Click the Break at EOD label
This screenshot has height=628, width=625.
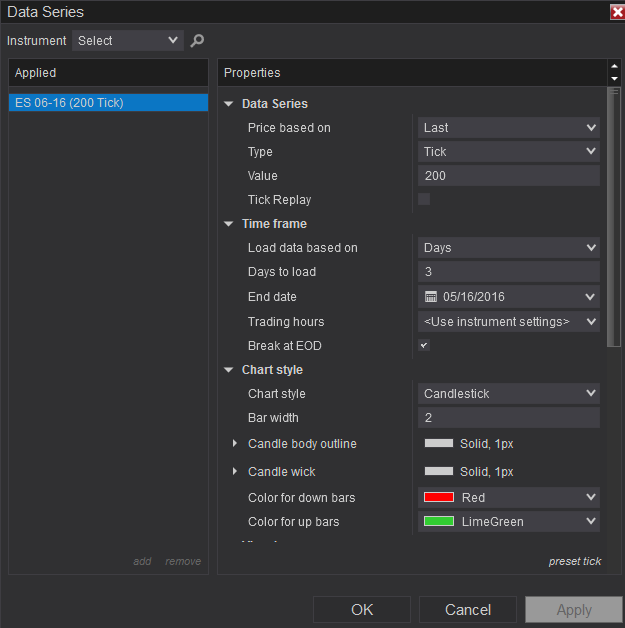(x=285, y=346)
